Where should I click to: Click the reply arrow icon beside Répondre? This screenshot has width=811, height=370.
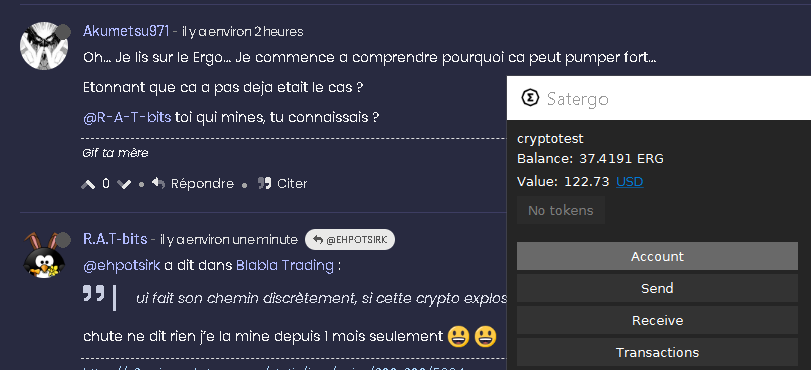158,183
